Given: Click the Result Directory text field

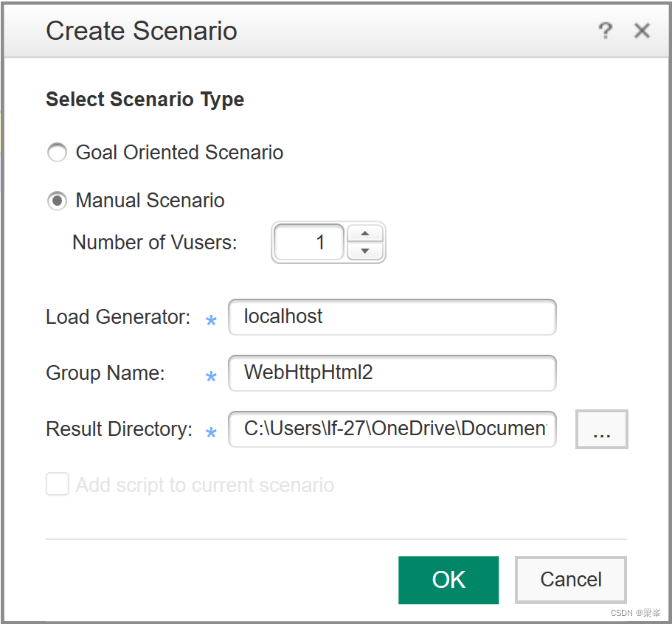Looking at the screenshot, I should (x=392, y=429).
